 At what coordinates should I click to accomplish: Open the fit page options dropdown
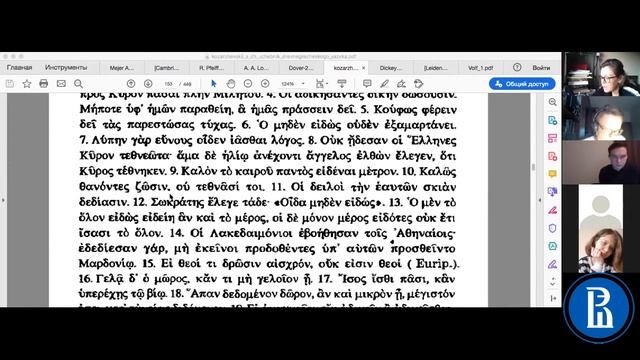click(x=322, y=84)
